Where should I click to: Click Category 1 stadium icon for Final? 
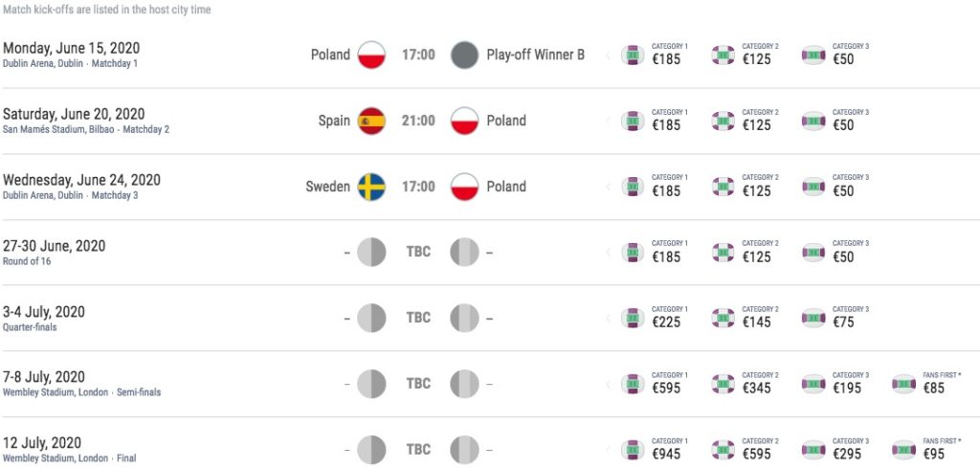click(633, 450)
